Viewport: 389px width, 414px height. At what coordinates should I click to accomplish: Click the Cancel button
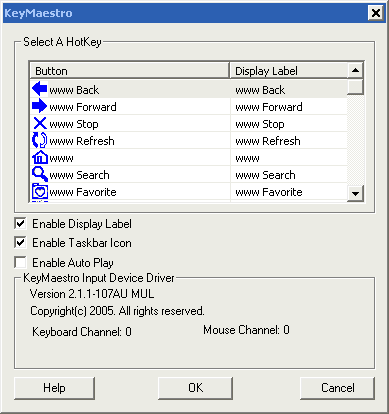(x=337, y=388)
